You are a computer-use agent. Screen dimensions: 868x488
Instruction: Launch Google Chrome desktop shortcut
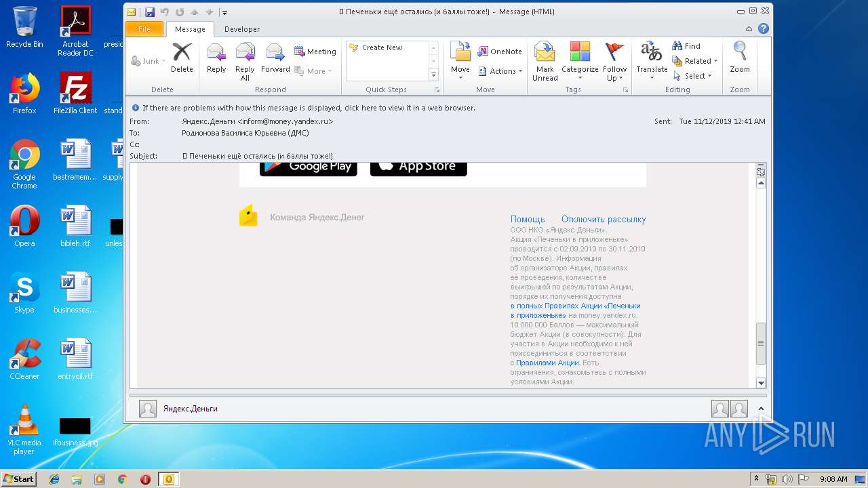pyautogui.click(x=24, y=165)
